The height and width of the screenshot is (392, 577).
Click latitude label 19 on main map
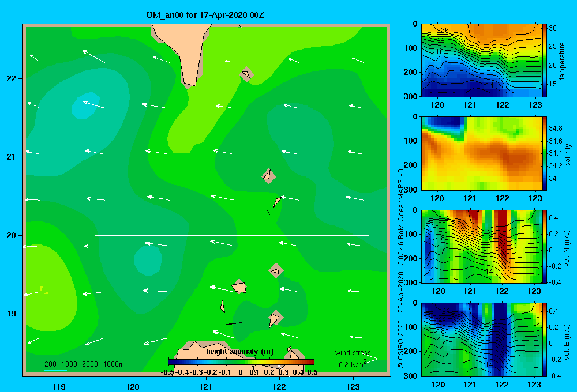coord(12,314)
